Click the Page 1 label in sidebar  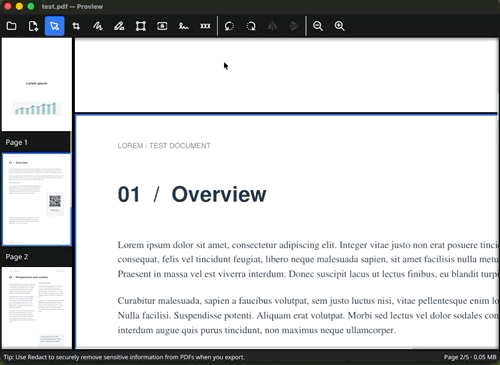coord(17,142)
